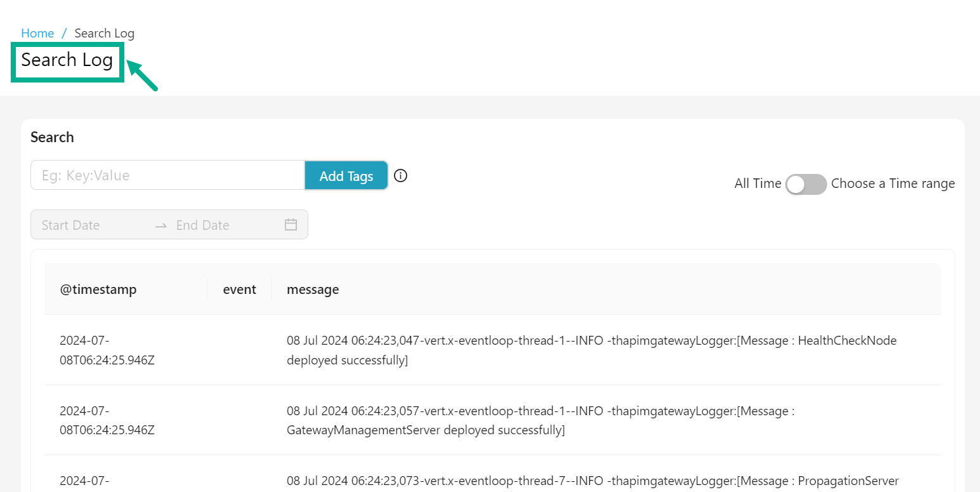Select the Search Log breadcrumb item
Screen dimensions: 980x492
coord(104,33)
